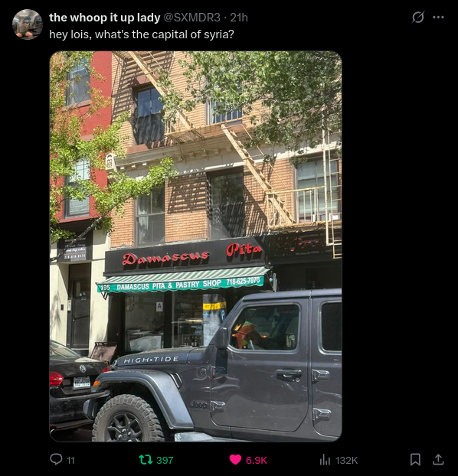Click the 6.9K likes count
Screen dimensions: 458x476
click(257, 460)
